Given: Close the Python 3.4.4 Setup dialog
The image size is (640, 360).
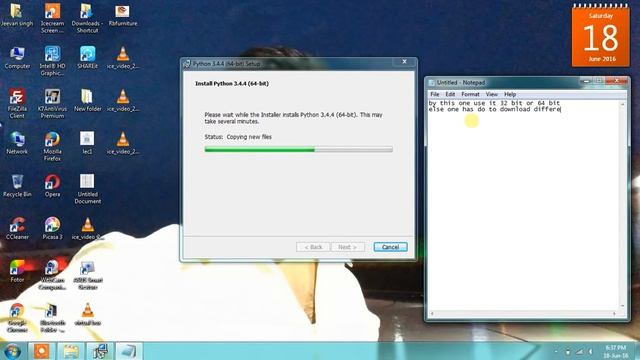Looking at the screenshot, I should coord(404,62).
